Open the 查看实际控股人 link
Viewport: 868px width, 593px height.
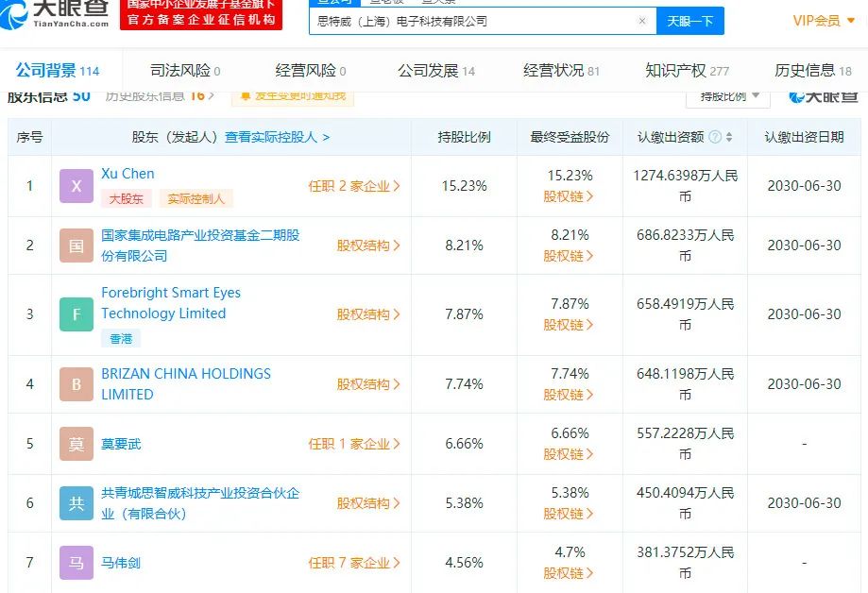point(277,137)
